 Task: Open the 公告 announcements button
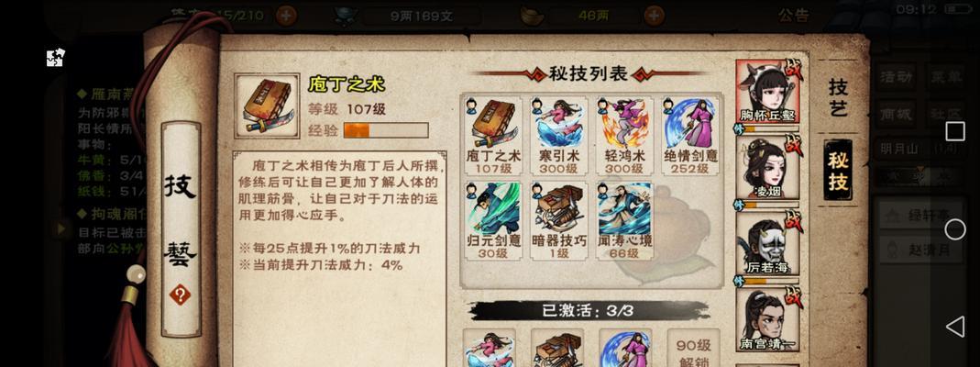(794, 16)
